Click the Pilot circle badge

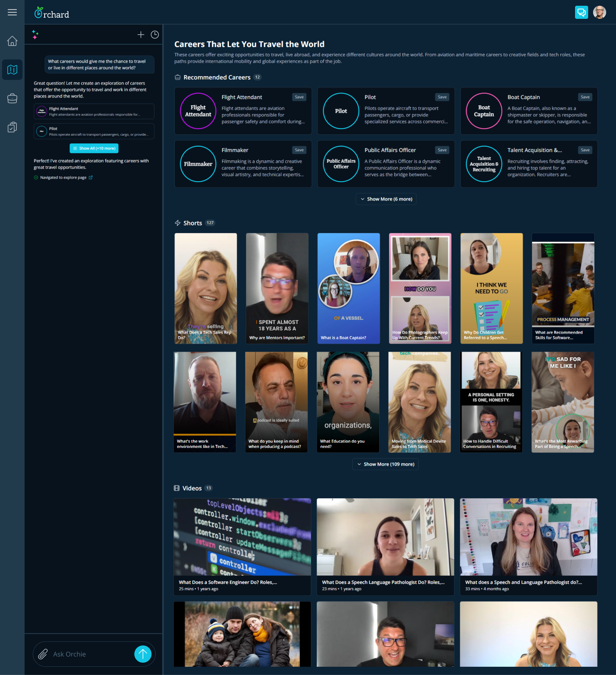pyautogui.click(x=341, y=111)
